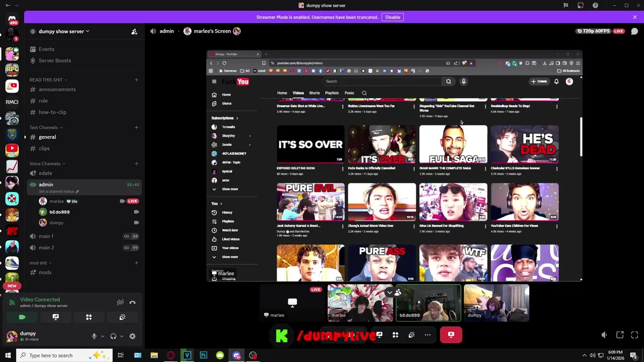
Task: Enter full screen for the stream
Action: (x=634, y=335)
